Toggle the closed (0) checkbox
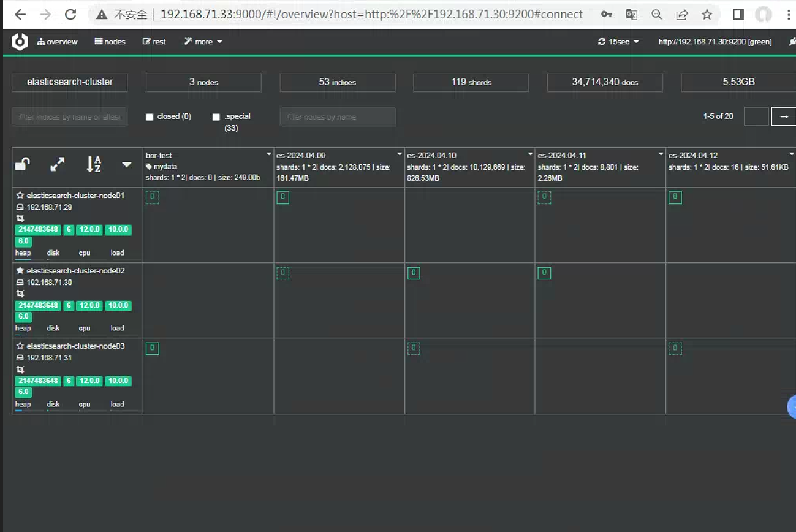This screenshot has height=532, width=796. 150,117
